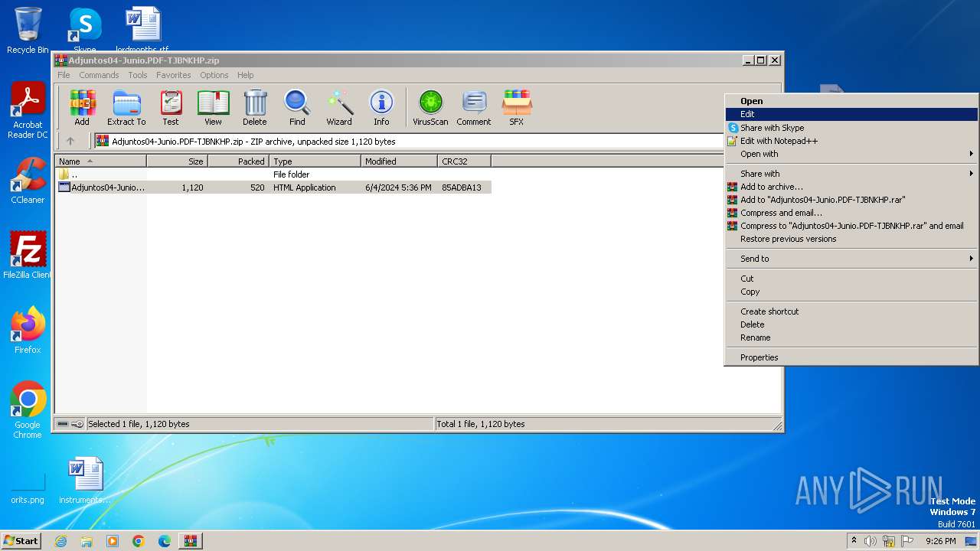Create SFX archive

coord(517,108)
